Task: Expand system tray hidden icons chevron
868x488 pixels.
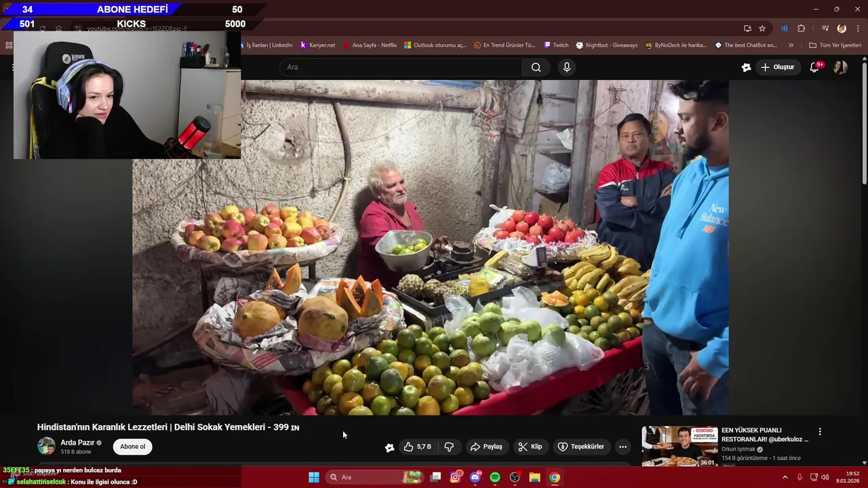Action: point(785,477)
